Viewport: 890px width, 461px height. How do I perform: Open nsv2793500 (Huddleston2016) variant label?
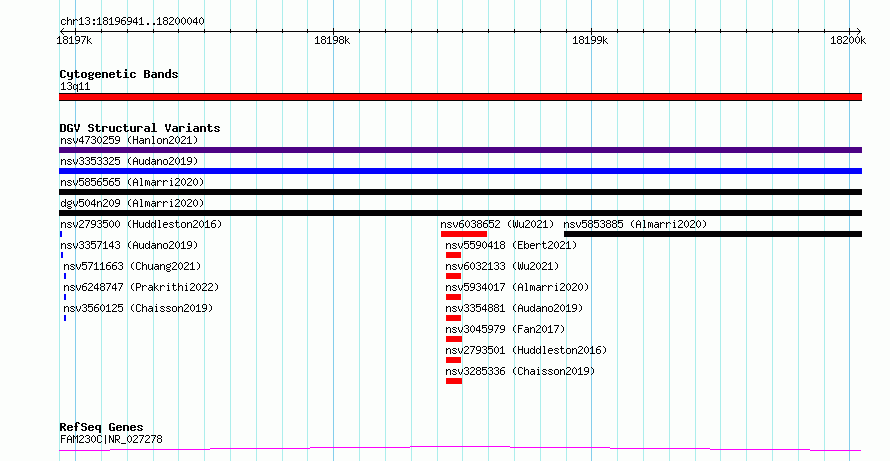(141, 224)
